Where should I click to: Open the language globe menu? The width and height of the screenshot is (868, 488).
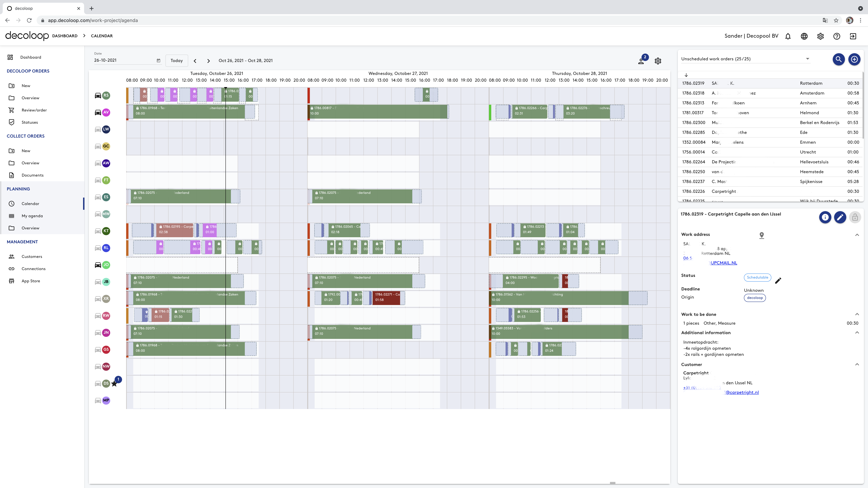pos(804,36)
